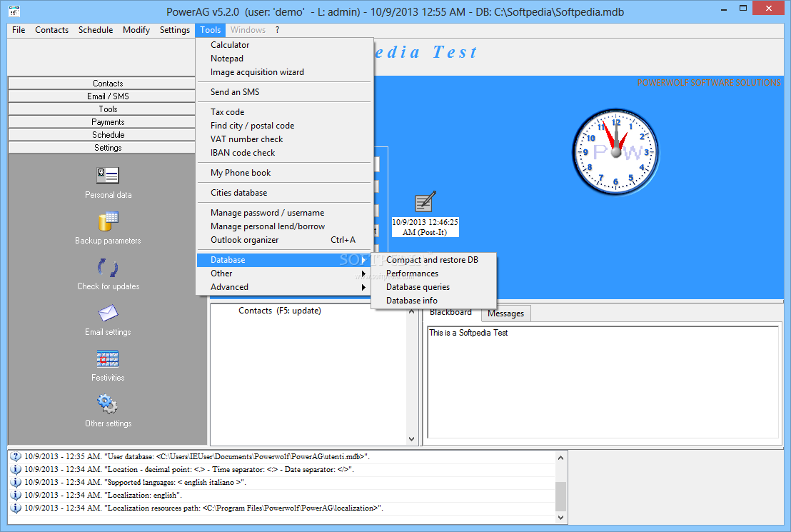Click contacts list scroll down arrow
Viewport: 791px width, 532px height.
(x=411, y=439)
